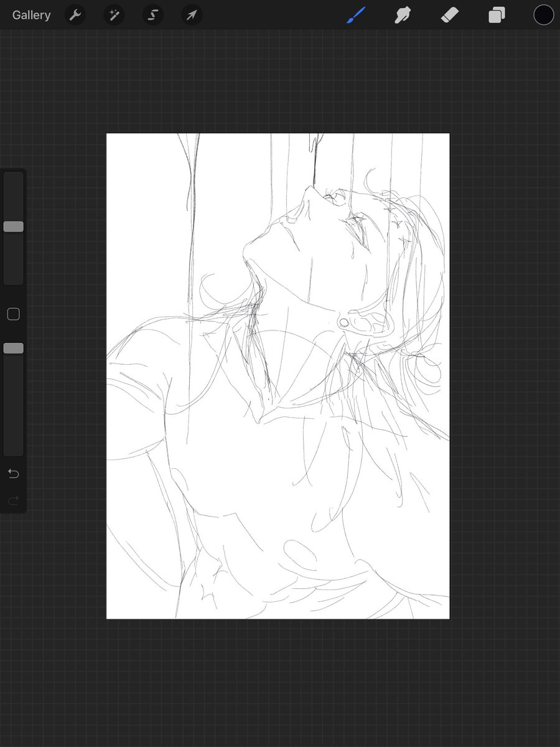Open the Layers panel
Screen dimensions: 560x747
497,15
